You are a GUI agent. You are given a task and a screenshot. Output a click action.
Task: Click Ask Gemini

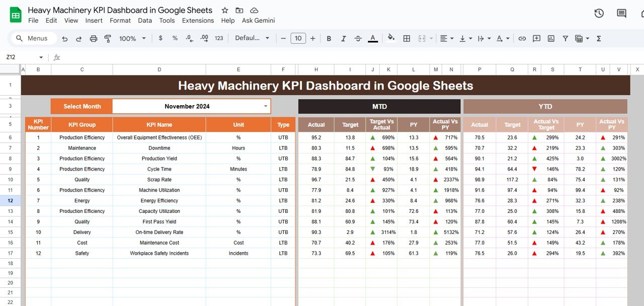tap(258, 21)
